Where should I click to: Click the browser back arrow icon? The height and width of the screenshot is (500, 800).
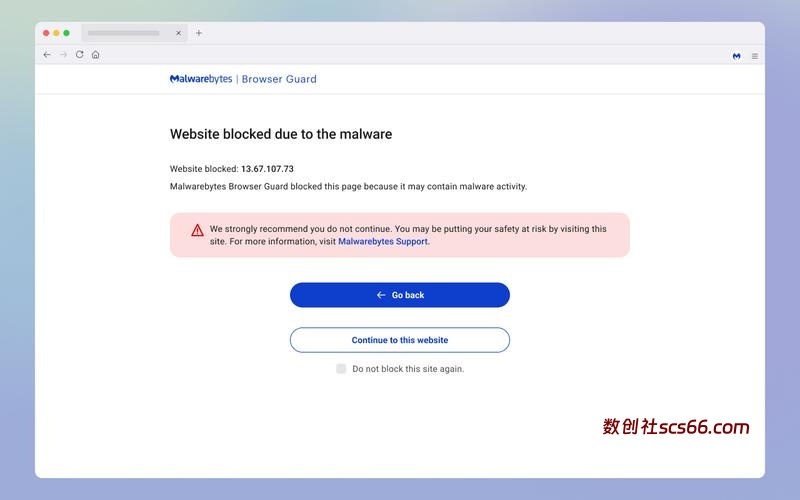(x=47, y=55)
